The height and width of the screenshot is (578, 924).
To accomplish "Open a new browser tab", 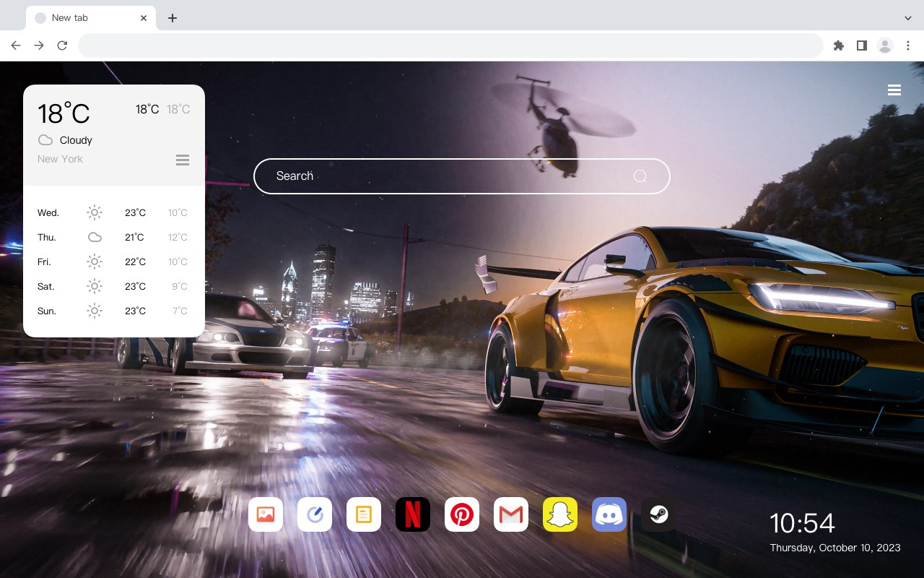I will (x=172, y=18).
